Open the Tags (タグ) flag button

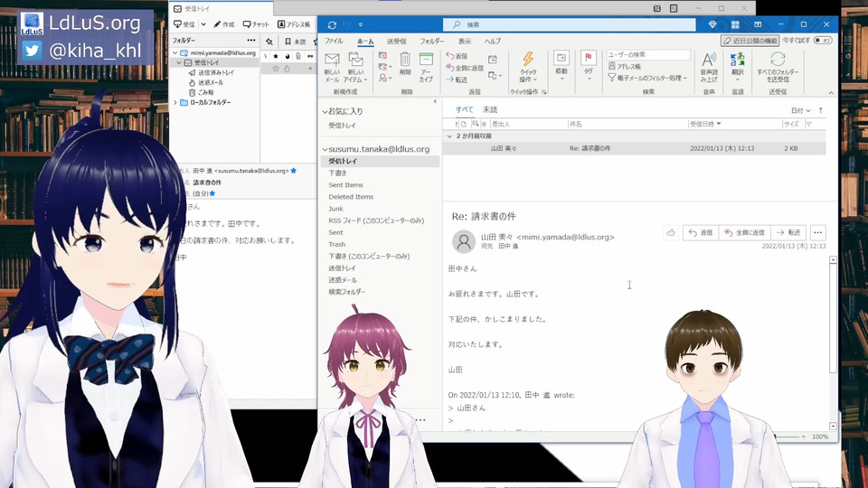pos(588,66)
